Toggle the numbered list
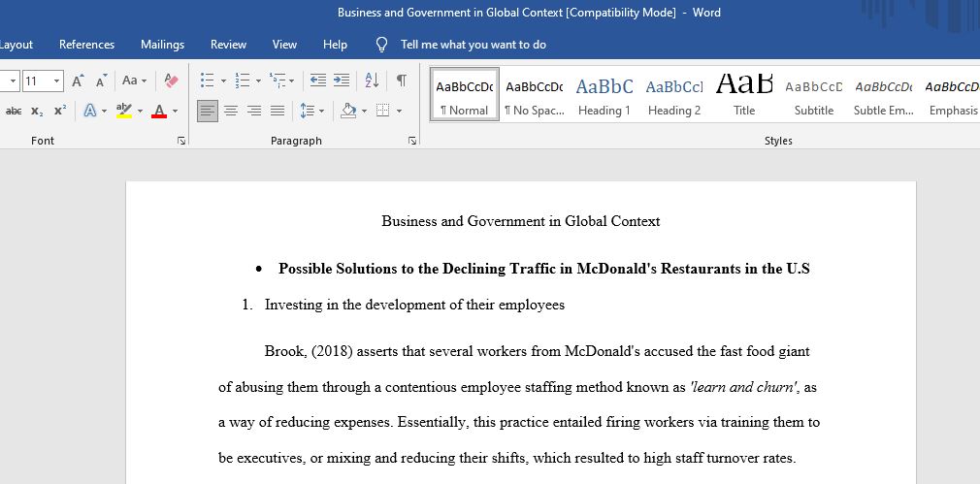Screen dimensions: 980x484 (242, 81)
